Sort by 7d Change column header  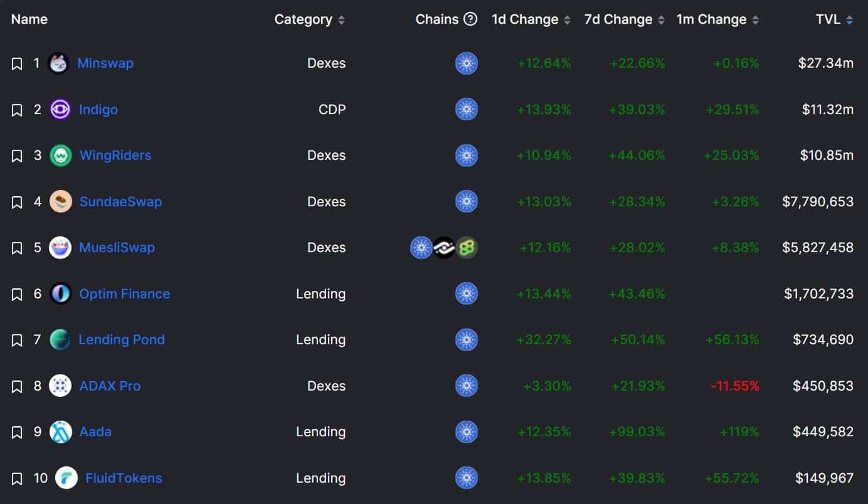pos(625,19)
